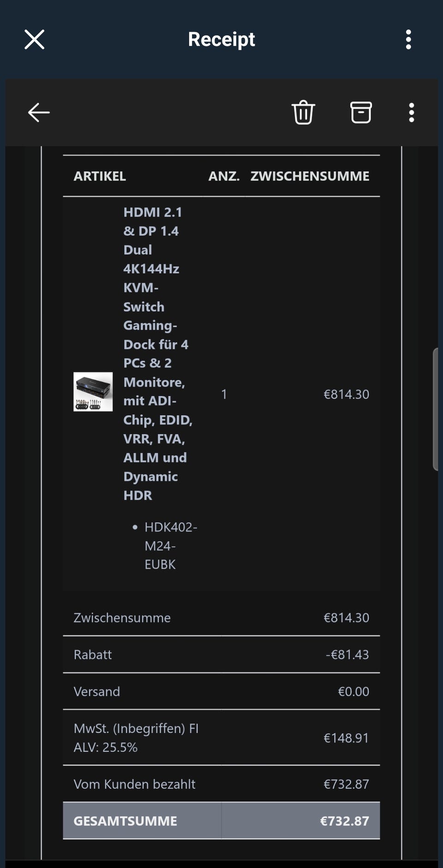This screenshot has width=443, height=868.
Task: Select the Rabatt discount row
Action: (221, 654)
